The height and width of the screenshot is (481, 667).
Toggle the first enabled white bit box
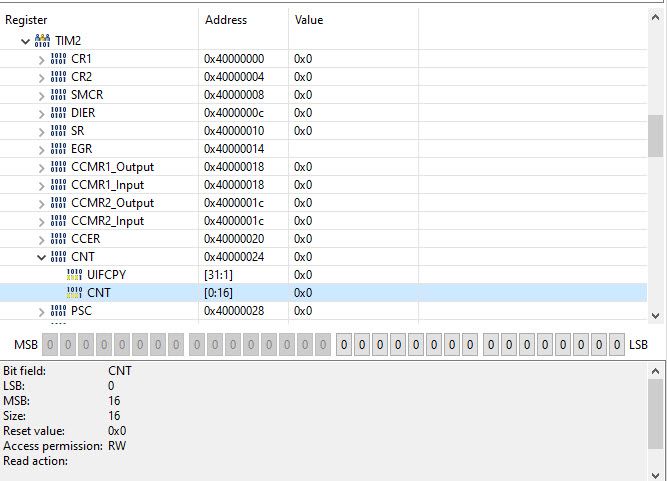coord(344,345)
